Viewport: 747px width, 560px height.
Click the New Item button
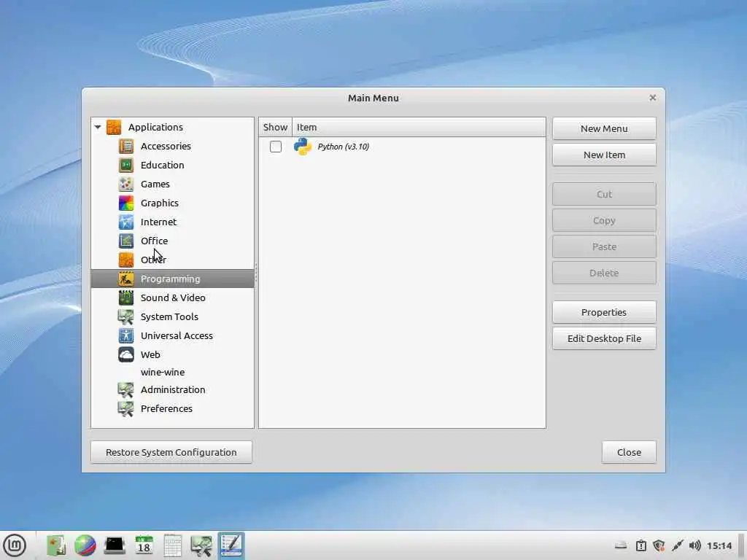[x=604, y=155]
